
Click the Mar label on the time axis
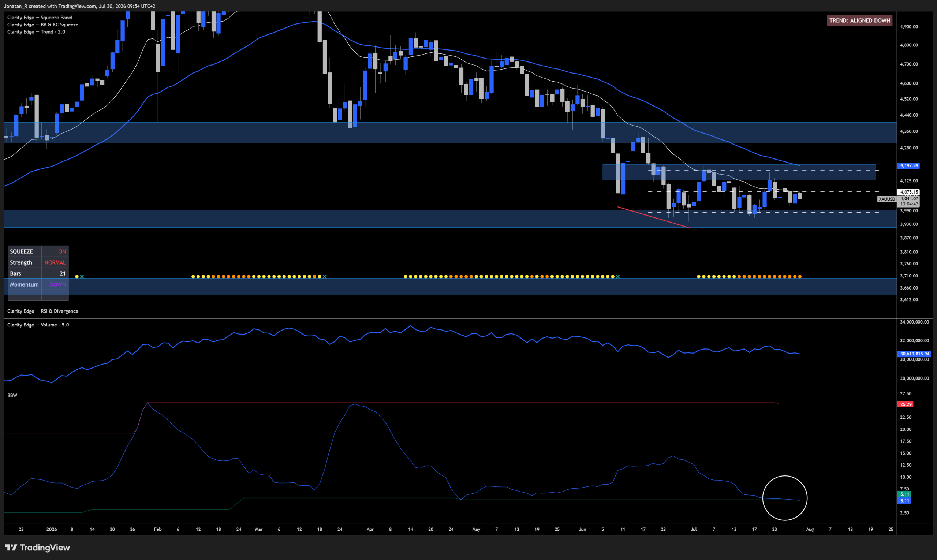point(258,529)
